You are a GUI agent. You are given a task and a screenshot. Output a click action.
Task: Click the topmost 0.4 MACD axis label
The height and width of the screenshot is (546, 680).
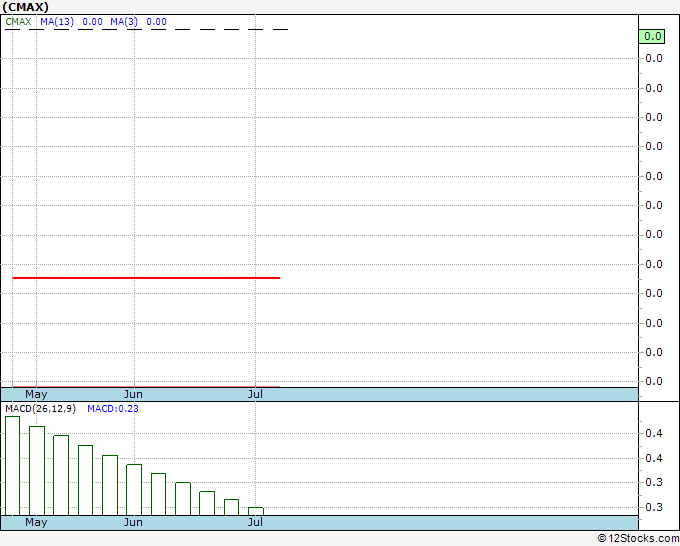652,434
